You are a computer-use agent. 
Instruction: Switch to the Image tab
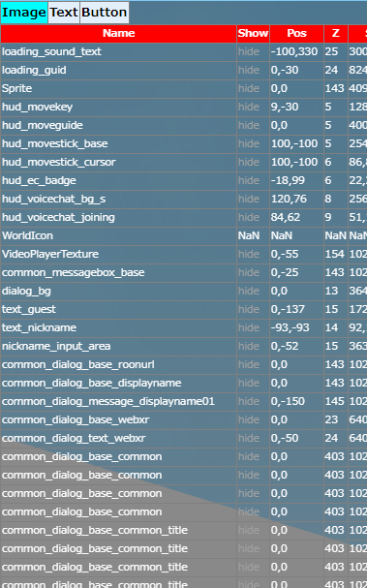click(24, 13)
